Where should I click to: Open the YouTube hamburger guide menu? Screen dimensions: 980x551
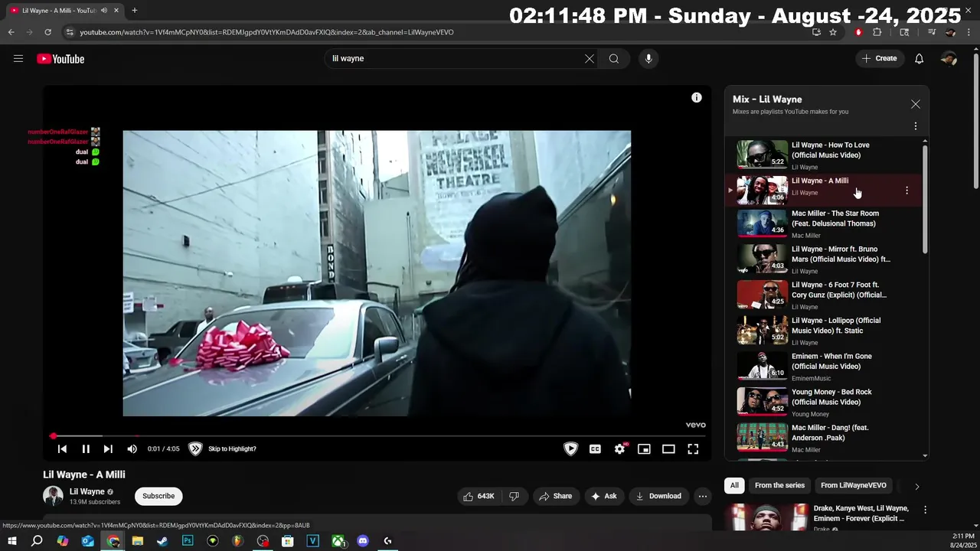[x=18, y=58]
